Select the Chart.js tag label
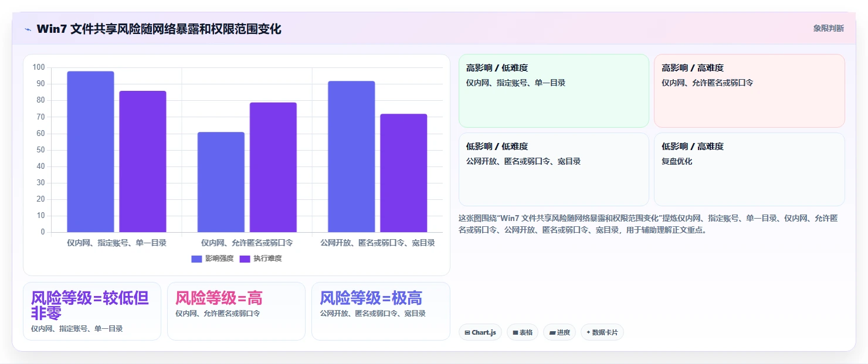The image size is (868, 364). (484, 332)
